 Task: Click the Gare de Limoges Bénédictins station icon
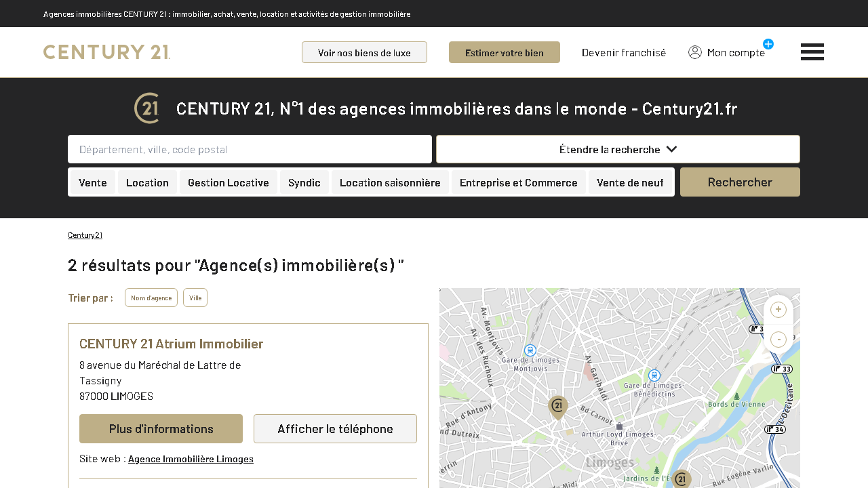click(x=654, y=375)
